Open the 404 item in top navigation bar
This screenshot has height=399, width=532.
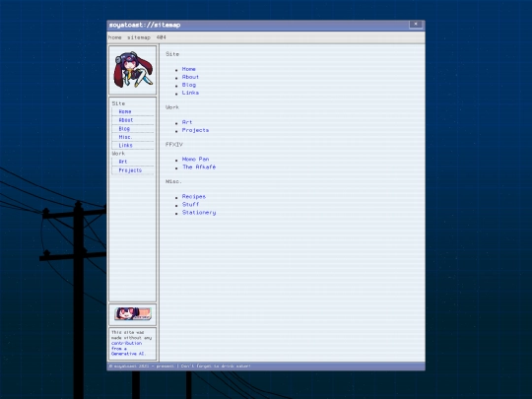pos(162,37)
